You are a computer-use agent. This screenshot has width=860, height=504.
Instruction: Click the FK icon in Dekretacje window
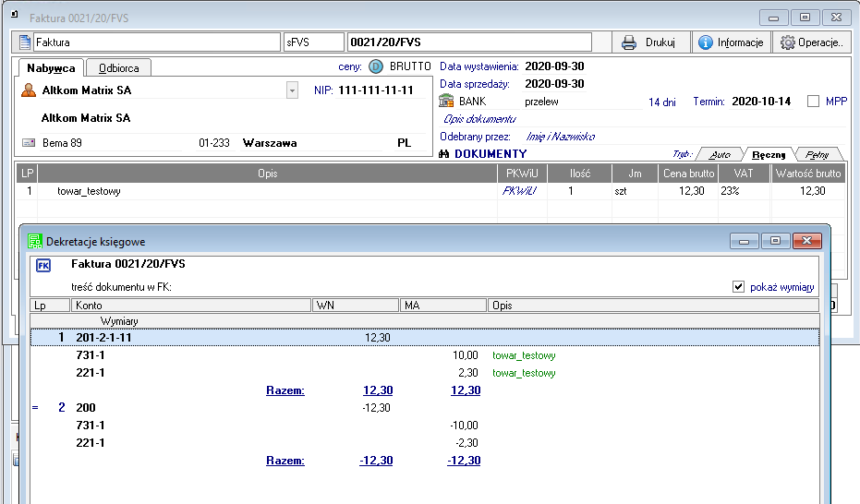coord(43,266)
